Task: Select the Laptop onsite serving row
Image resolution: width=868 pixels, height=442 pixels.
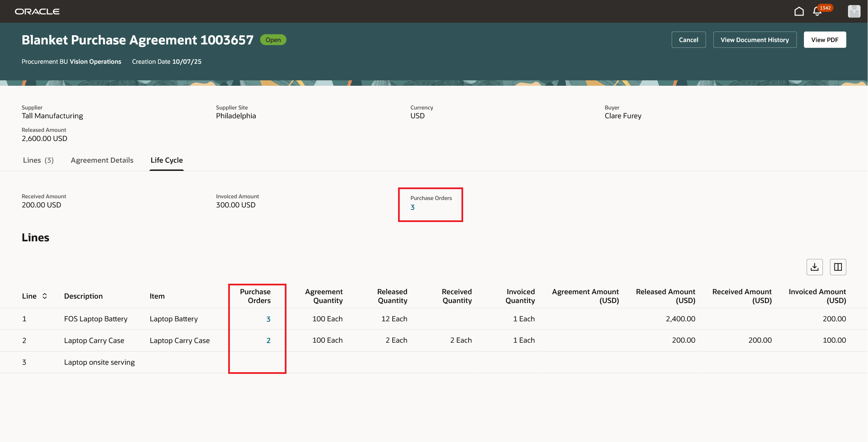Action: (99, 362)
